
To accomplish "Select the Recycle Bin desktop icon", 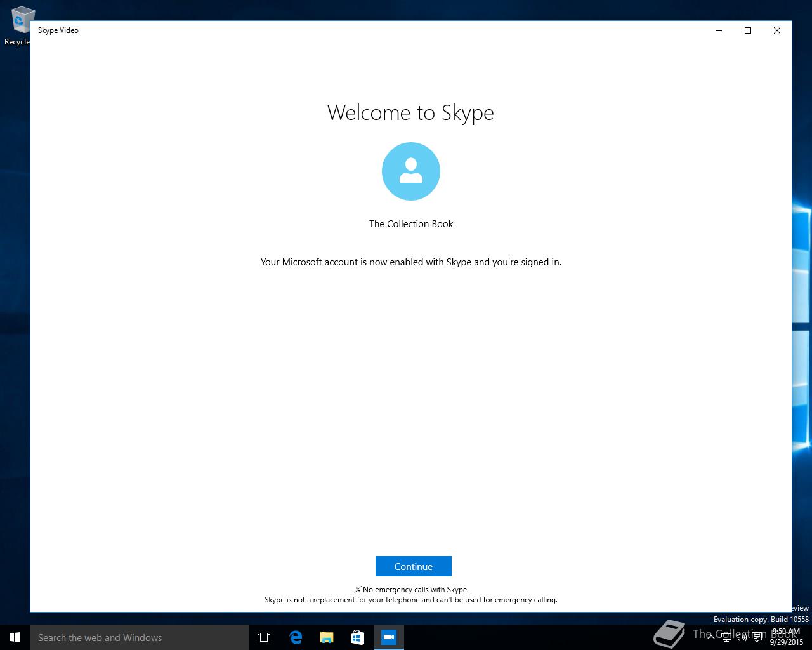I will pyautogui.click(x=19, y=26).
